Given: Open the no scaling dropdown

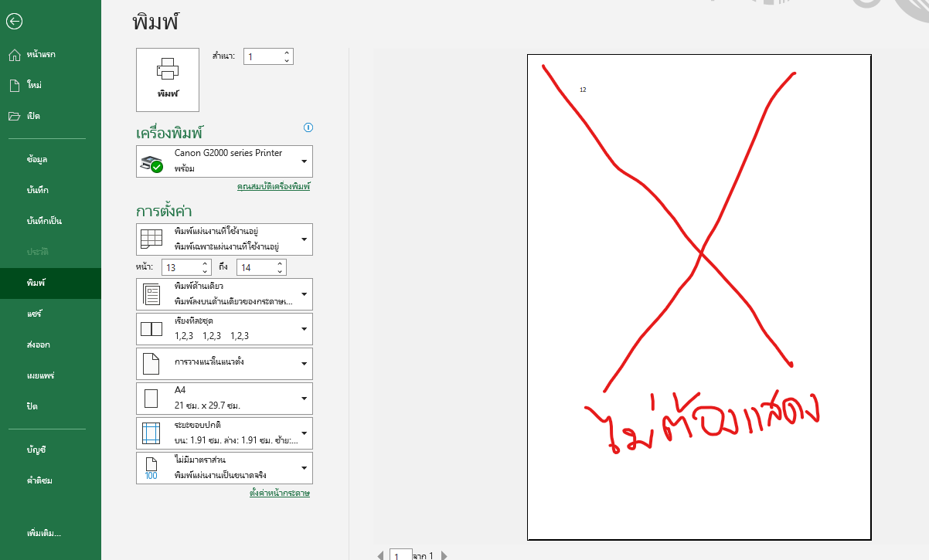Looking at the screenshot, I should (224, 468).
